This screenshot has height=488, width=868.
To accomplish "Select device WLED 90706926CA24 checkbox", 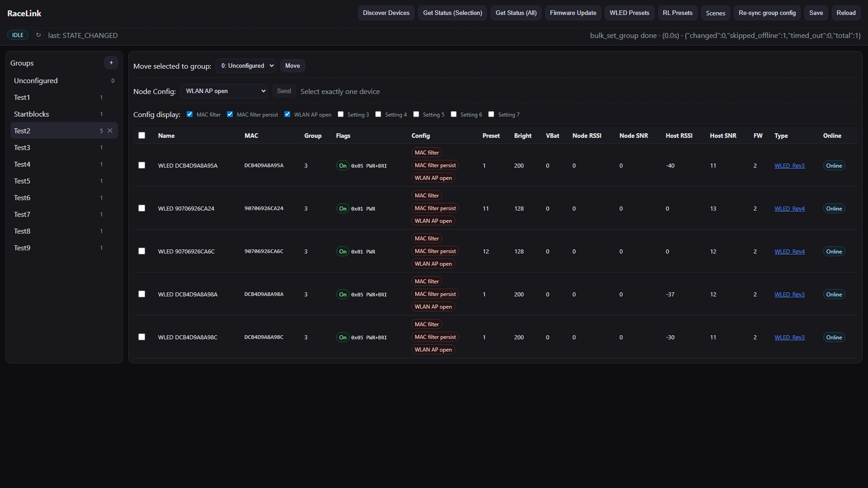I will click(x=142, y=208).
